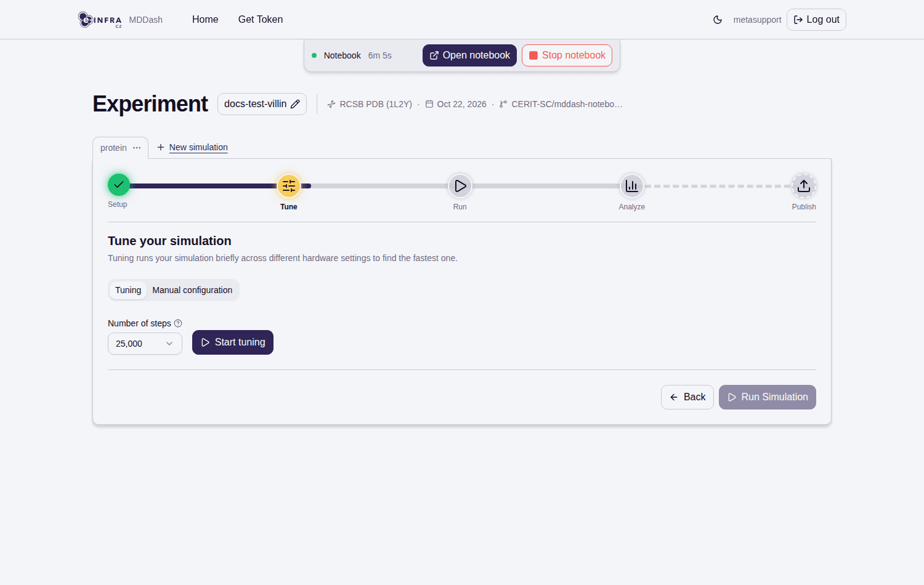The width and height of the screenshot is (924, 585).
Task: Open the Get Token page
Action: [261, 20]
